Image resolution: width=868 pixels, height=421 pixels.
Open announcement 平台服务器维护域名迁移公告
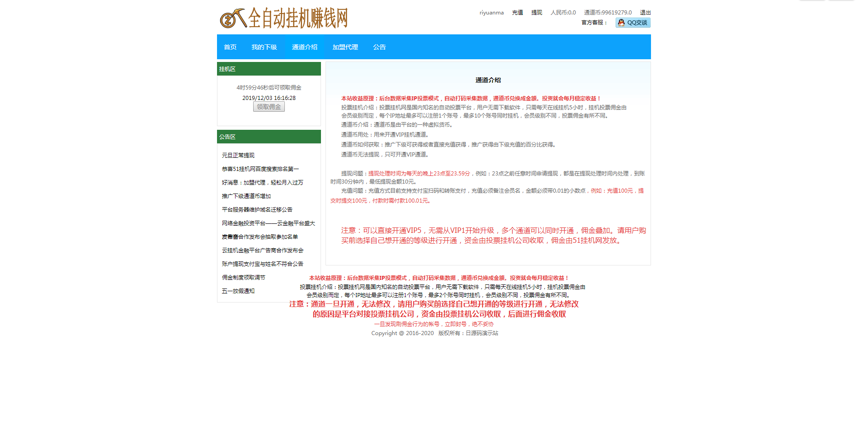coord(257,210)
